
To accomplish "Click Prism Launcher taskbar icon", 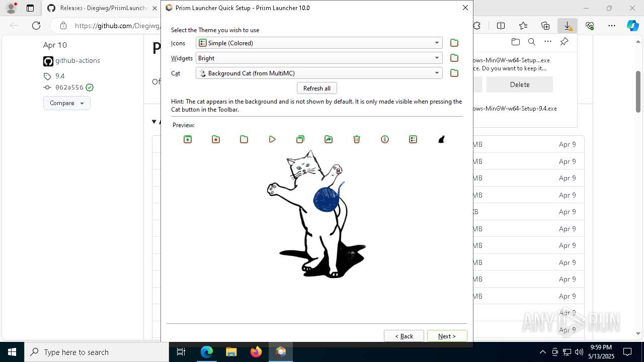I will point(281,352).
